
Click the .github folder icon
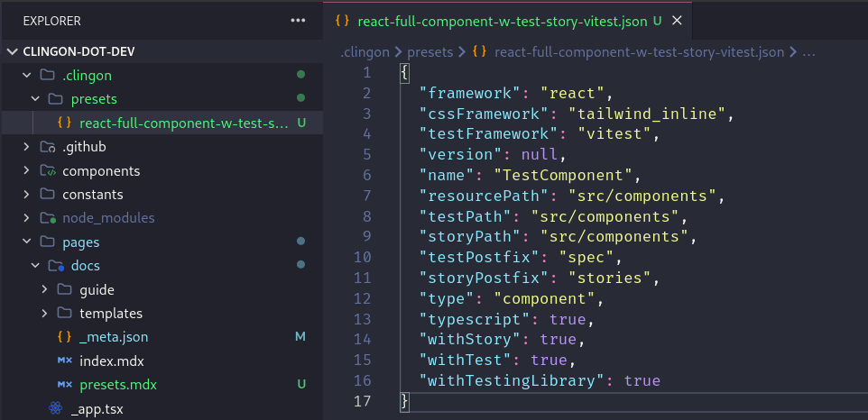tap(48, 147)
